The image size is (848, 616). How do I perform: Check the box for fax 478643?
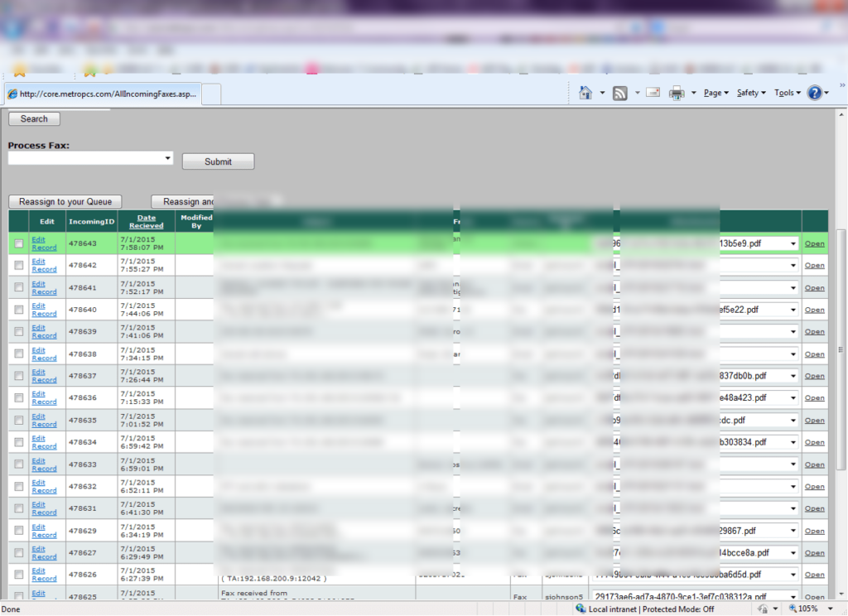pos(19,243)
